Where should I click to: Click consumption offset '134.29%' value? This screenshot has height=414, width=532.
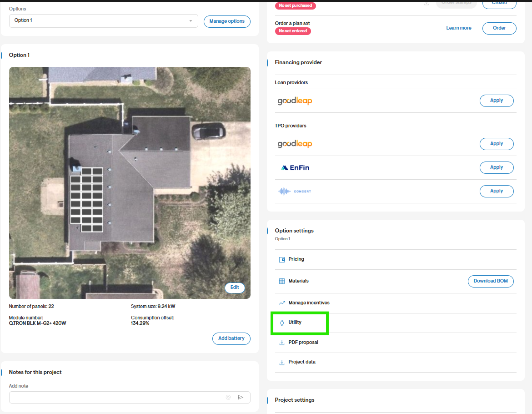tap(140, 323)
